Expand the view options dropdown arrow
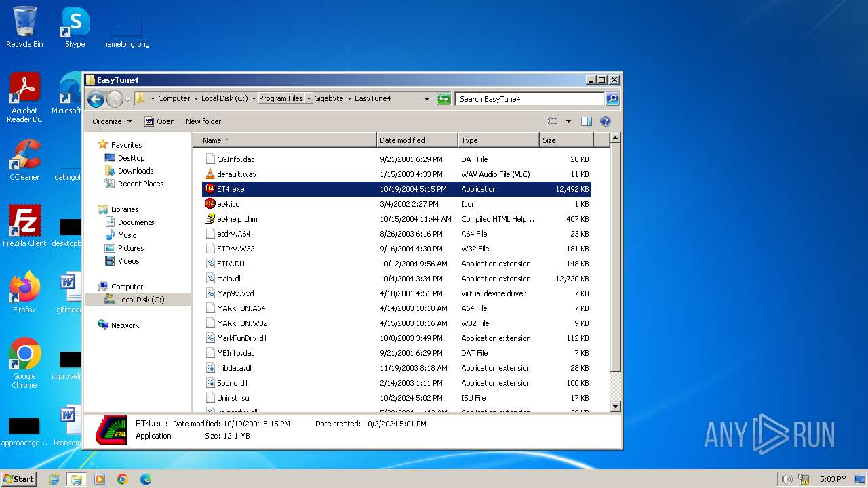The image size is (868, 488). tap(568, 121)
